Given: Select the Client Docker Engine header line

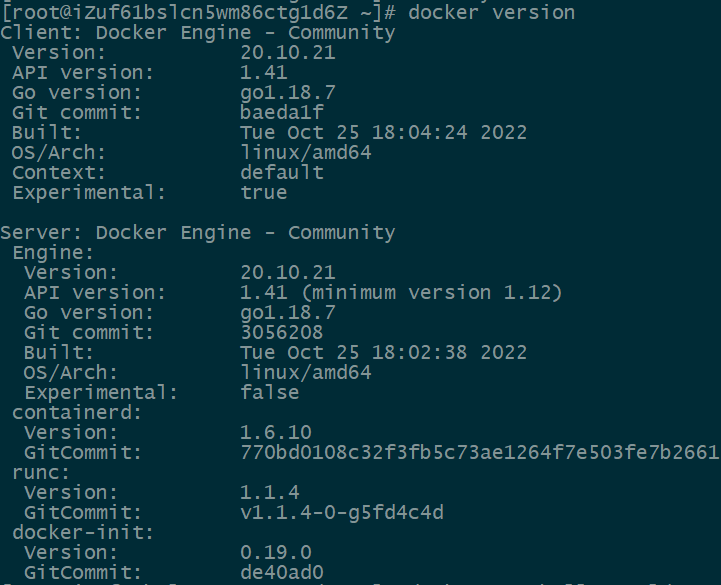Looking at the screenshot, I should (198, 33).
